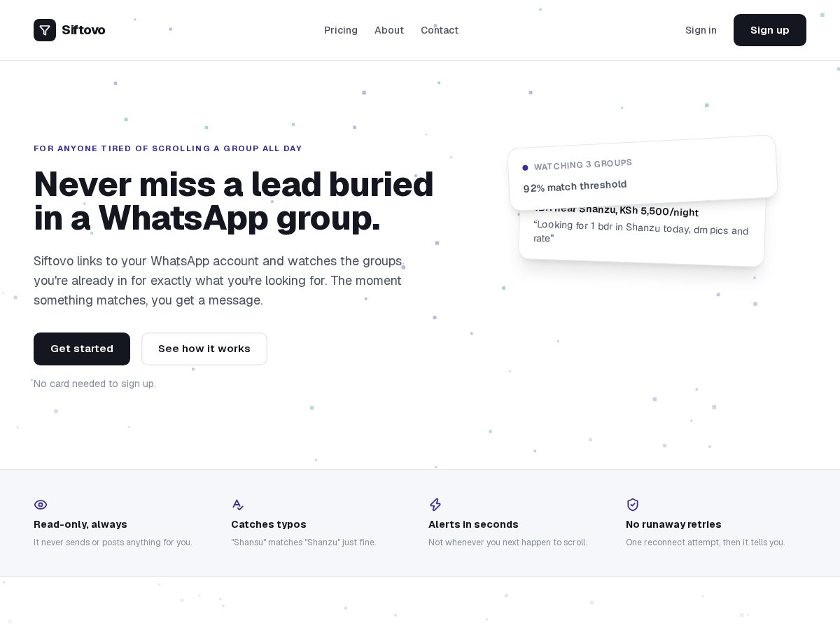
Task: Click the quoted "Looking for 1 bdr in Shanzu" message
Action: tap(640, 232)
